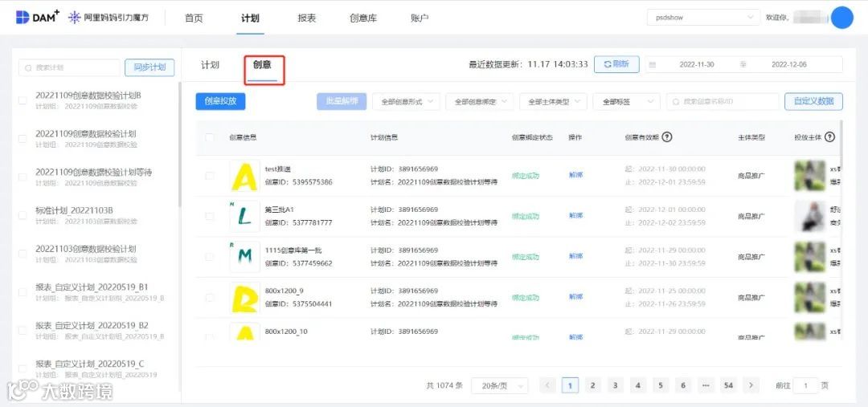Go to page 2
Screen dimensions: 868x407
[x=592, y=385]
